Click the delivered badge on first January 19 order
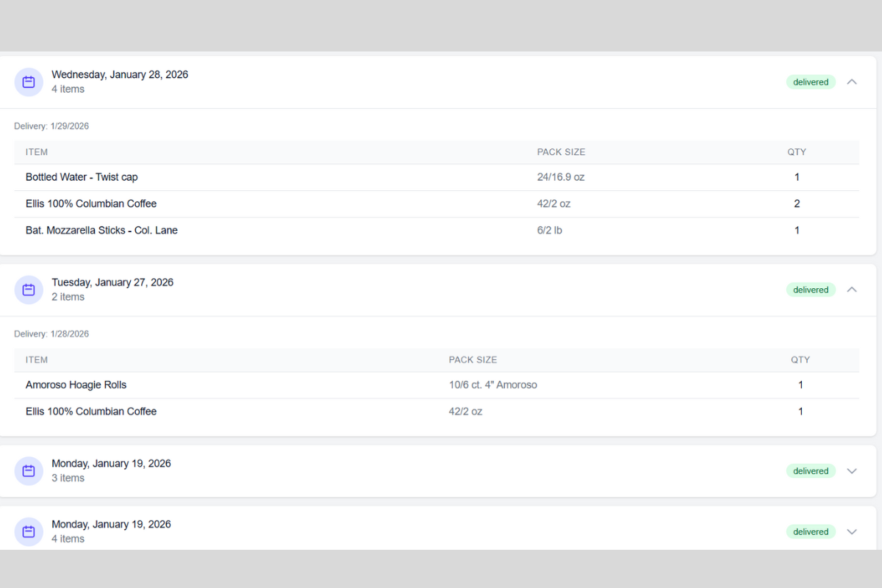 point(811,471)
